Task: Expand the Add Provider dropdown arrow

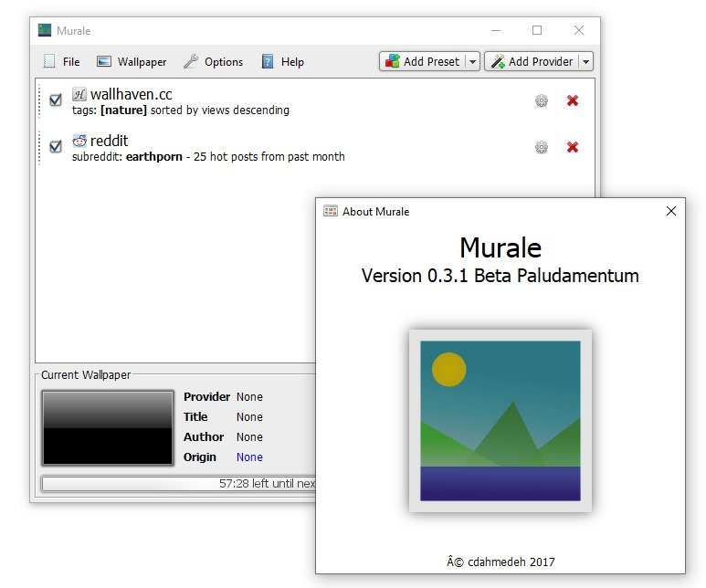Action: point(585,61)
